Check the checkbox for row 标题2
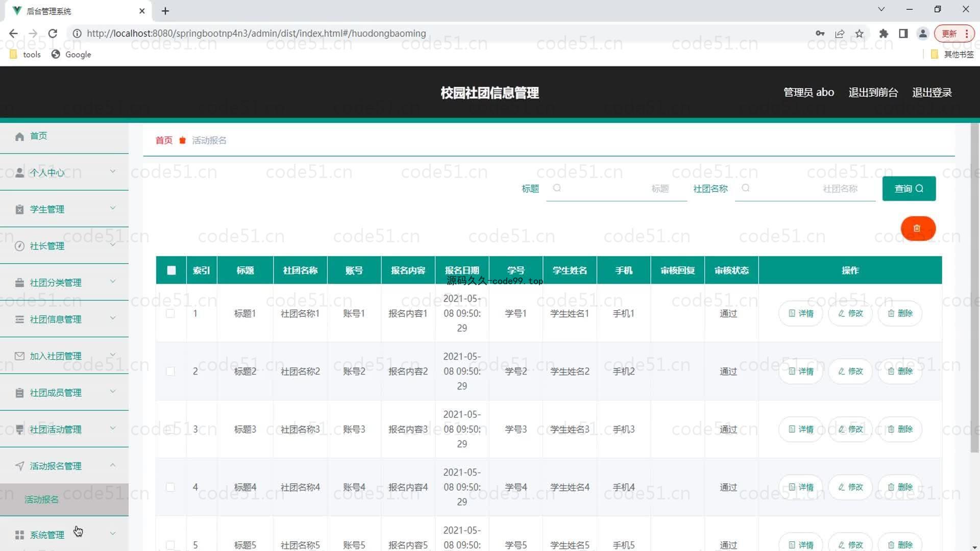The image size is (980, 551). tap(170, 371)
